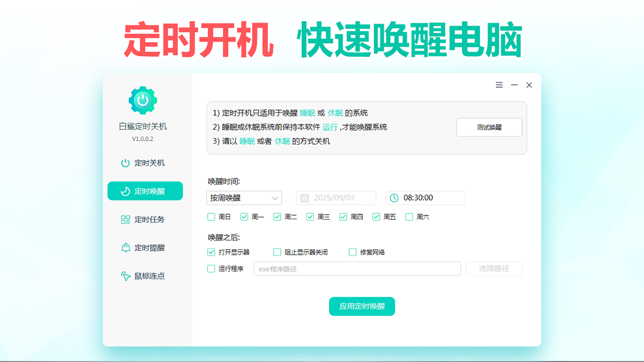Enable the 修复网络 checkbox
Viewport: 644px width, 362px height.
[x=353, y=252]
